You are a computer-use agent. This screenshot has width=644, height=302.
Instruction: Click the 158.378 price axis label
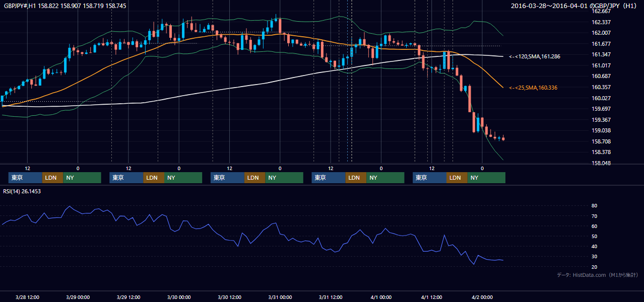point(601,152)
